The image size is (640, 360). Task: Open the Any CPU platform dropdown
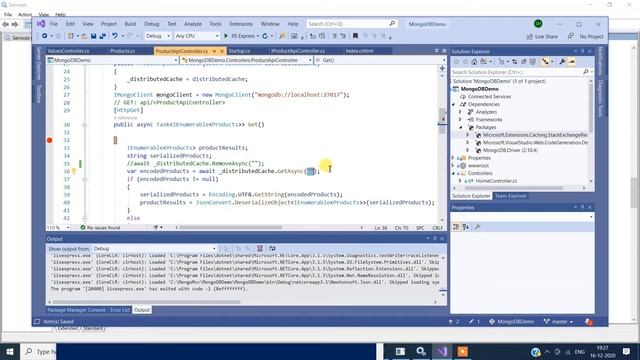197,36
